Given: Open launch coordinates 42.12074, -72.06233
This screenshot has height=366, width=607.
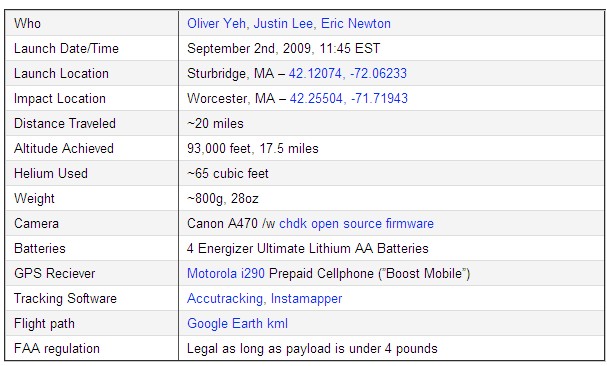Looking at the screenshot, I should point(348,74).
